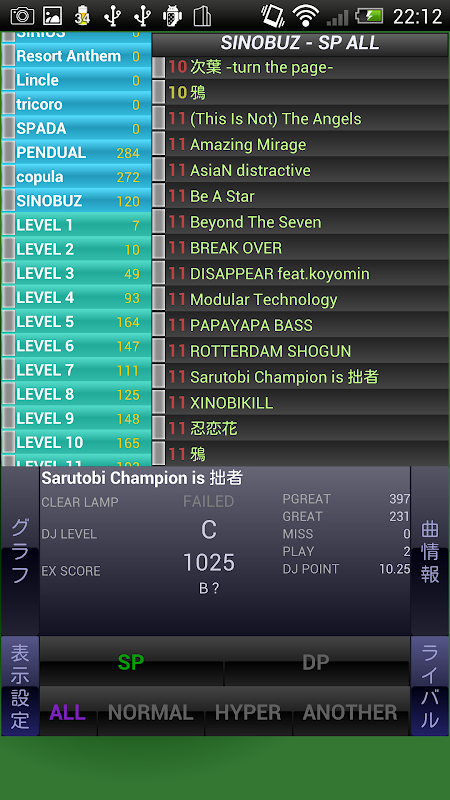Filter songs by ANOTHER difficulty
450x800 pixels.
(x=351, y=712)
